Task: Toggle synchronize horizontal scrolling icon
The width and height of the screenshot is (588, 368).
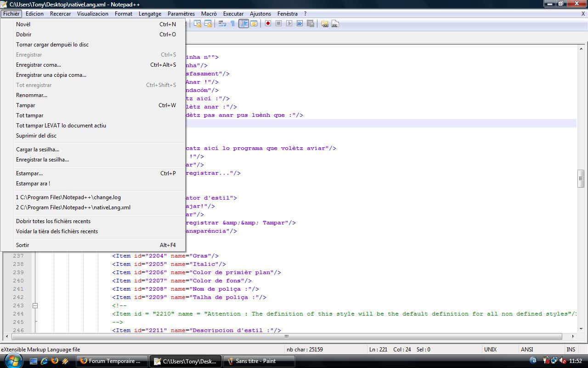Action: click(x=208, y=23)
